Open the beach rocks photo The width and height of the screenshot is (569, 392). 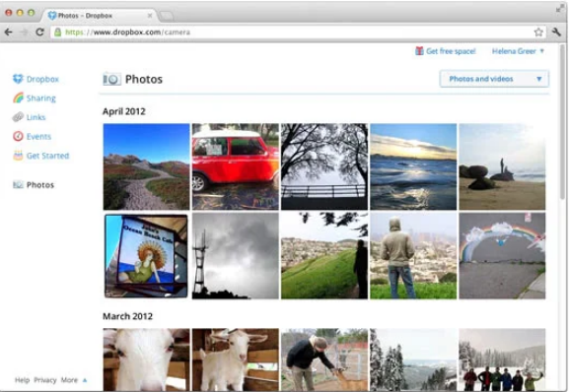tap(502, 166)
